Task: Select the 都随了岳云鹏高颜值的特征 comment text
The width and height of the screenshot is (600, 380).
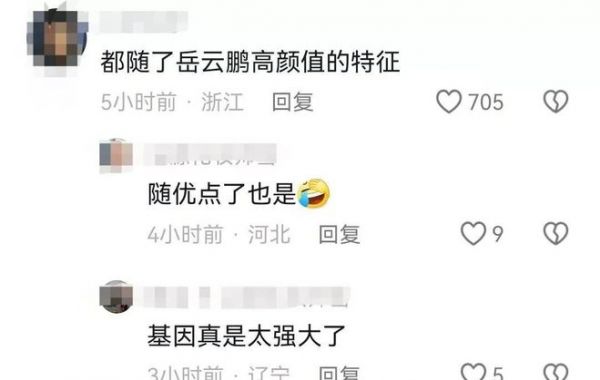Action: (250, 62)
